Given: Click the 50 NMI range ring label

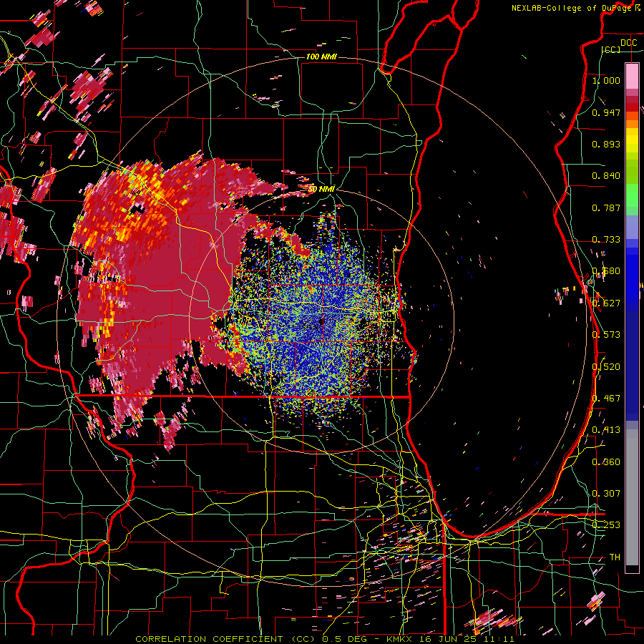Looking at the screenshot, I should click(321, 189).
